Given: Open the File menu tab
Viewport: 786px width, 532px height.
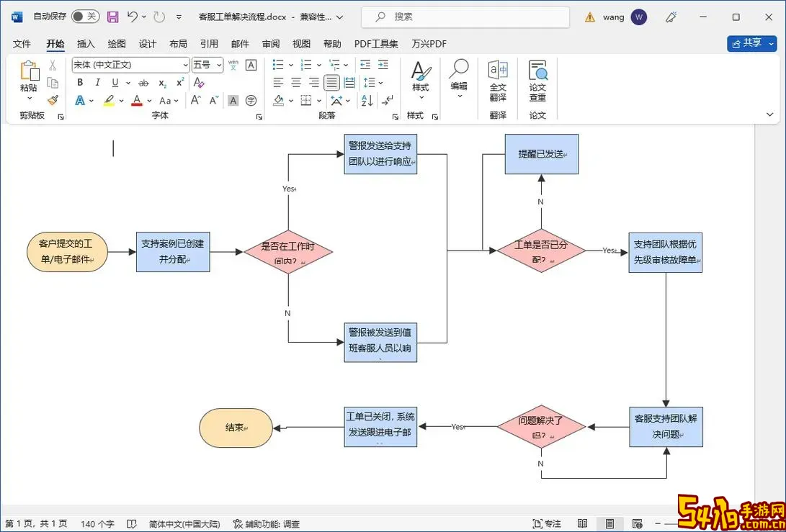Looking at the screenshot, I should (22, 44).
